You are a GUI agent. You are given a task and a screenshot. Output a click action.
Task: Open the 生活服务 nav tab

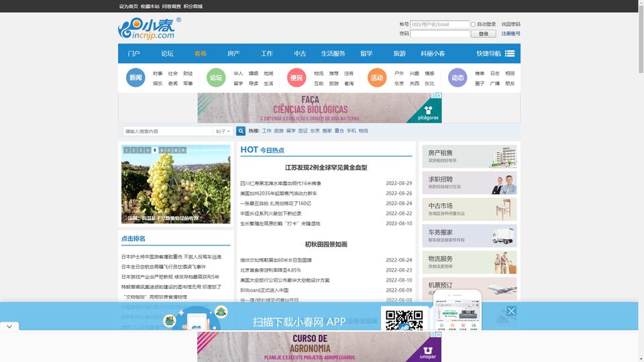point(333,54)
